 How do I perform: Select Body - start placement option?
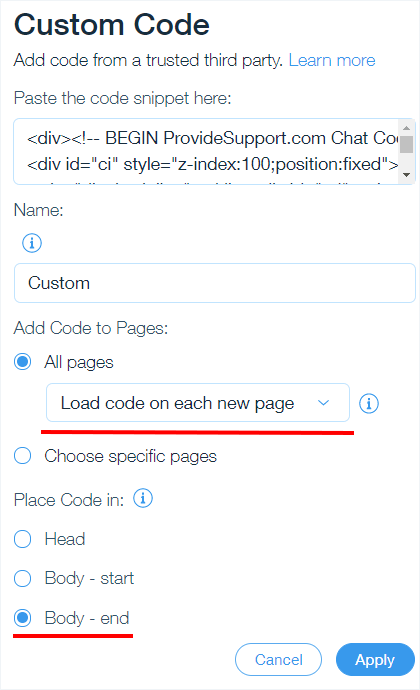[x=22, y=578]
